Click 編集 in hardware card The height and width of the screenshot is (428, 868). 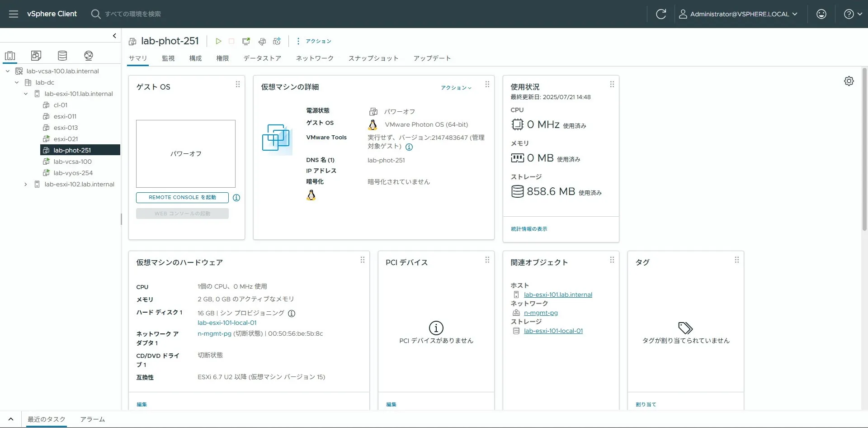point(142,405)
